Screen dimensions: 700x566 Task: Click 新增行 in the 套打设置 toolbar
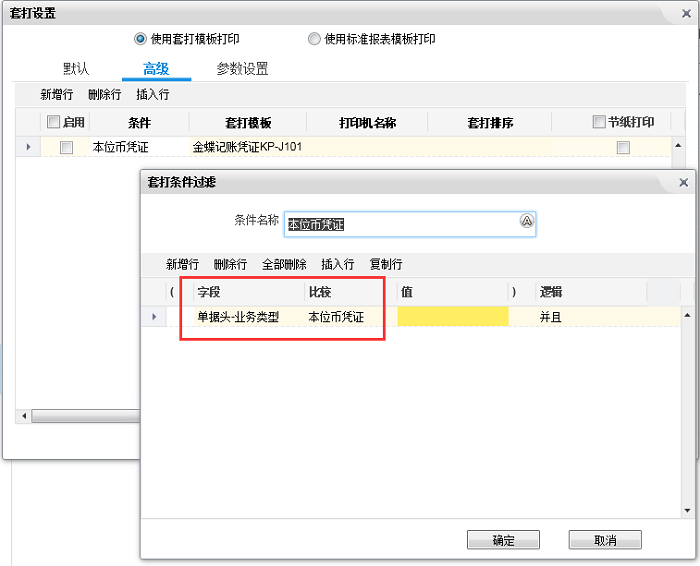57,95
